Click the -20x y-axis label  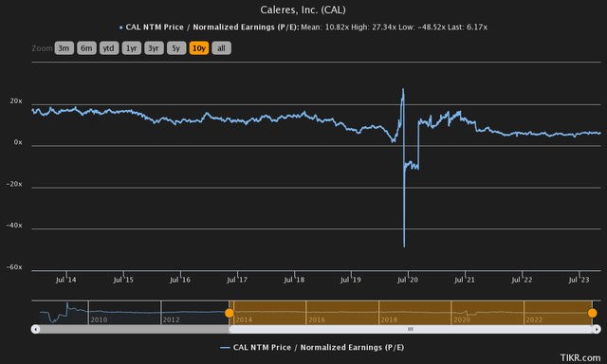tap(14, 184)
